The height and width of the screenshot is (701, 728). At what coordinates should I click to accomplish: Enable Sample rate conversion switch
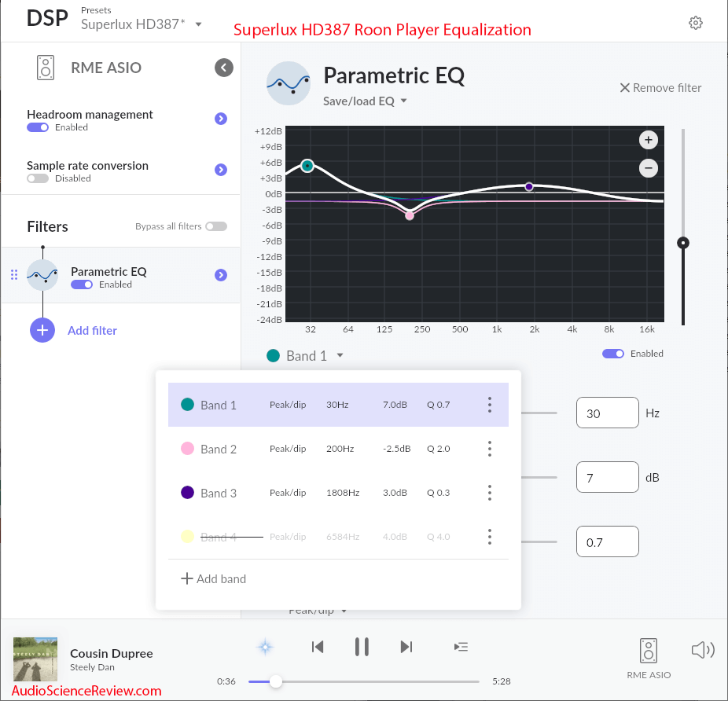click(x=38, y=178)
